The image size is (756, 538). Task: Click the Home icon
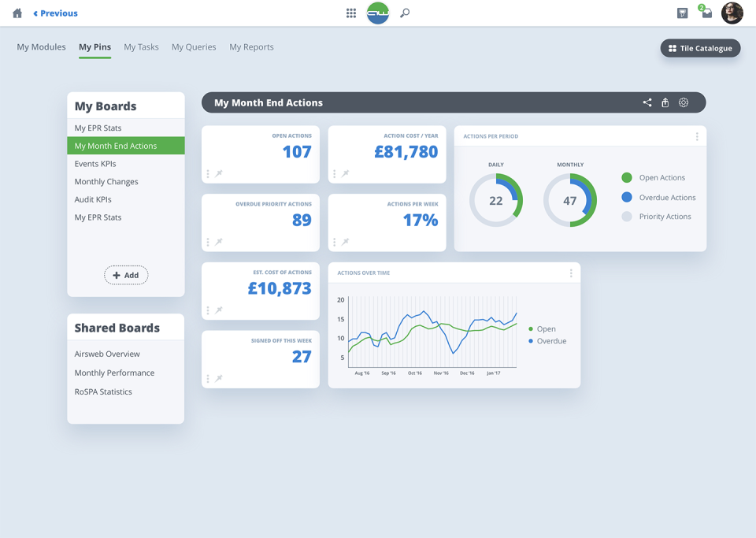click(x=17, y=13)
